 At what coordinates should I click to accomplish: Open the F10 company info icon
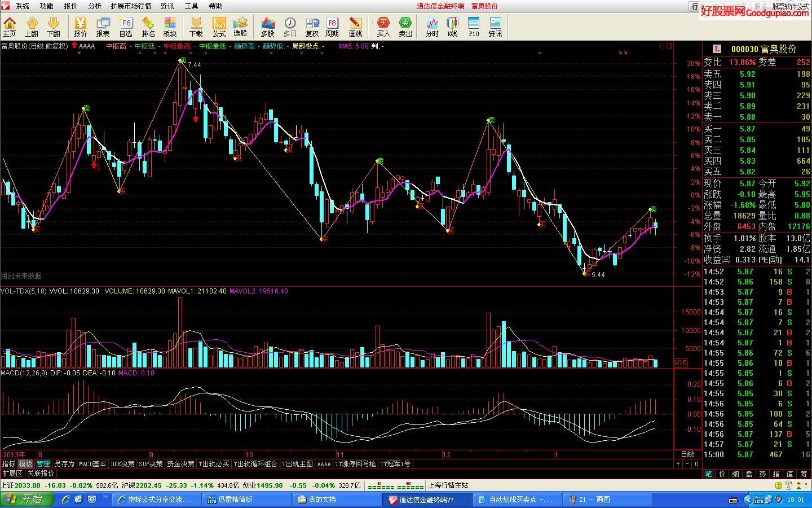(x=474, y=27)
